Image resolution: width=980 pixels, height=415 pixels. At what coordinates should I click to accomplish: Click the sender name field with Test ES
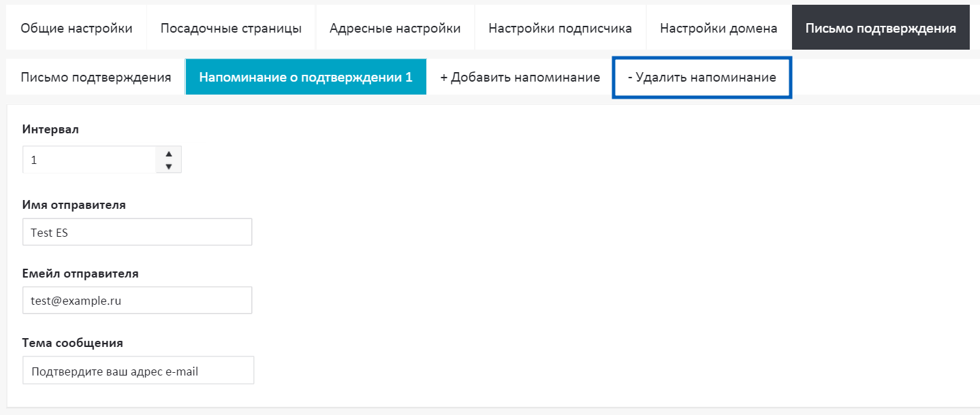point(137,232)
